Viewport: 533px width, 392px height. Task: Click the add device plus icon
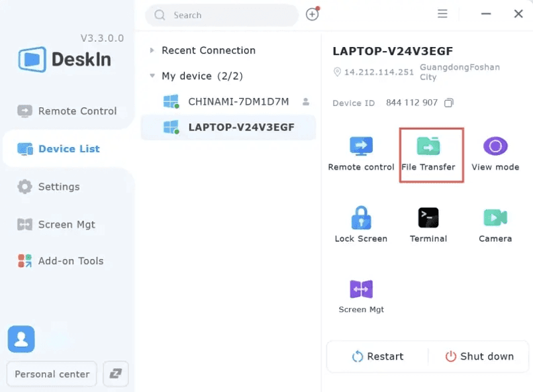point(313,15)
